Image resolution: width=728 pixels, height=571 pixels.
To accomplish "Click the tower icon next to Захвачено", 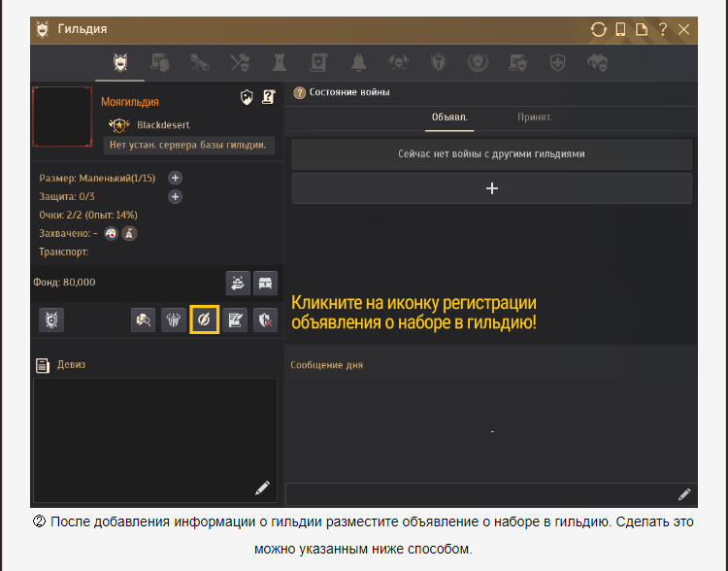I will click(129, 233).
